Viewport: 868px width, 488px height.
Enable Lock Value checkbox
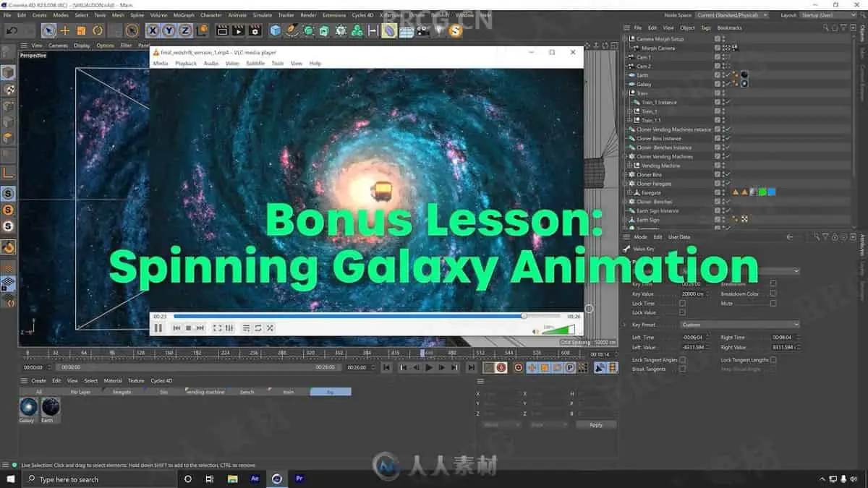point(682,312)
